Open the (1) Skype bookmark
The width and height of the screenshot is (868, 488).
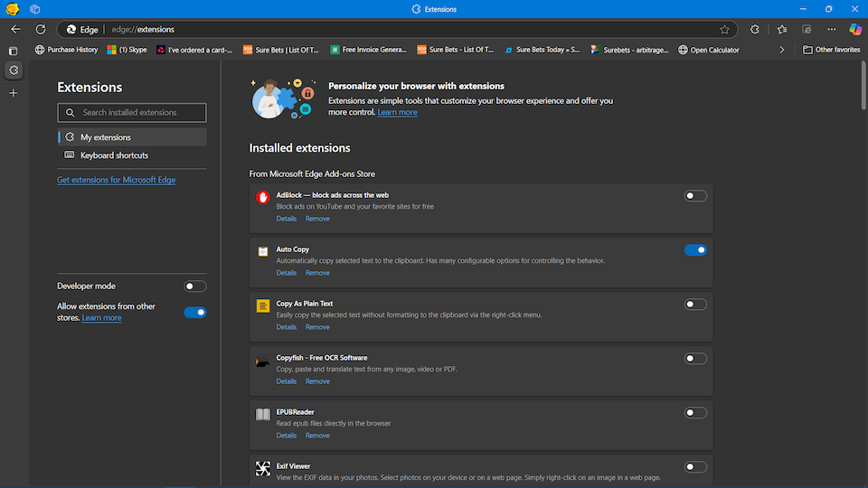coord(127,50)
